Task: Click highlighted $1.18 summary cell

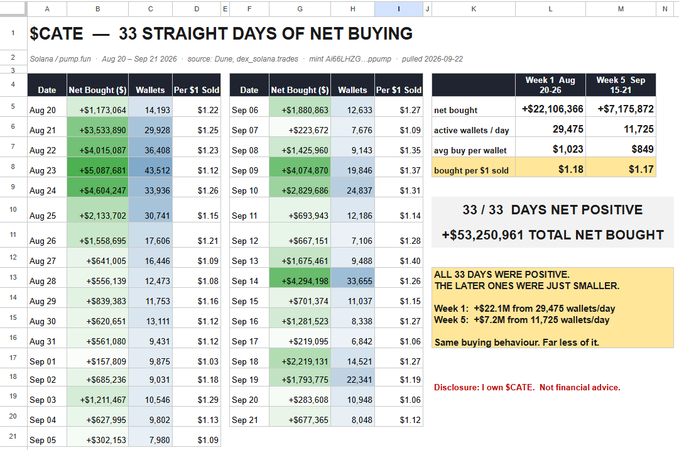Action: click(550, 167)
